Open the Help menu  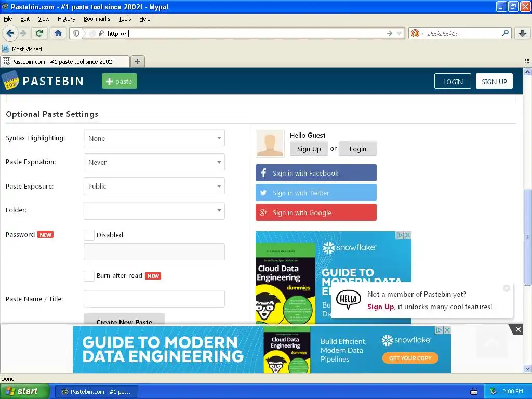pos(144,19)
